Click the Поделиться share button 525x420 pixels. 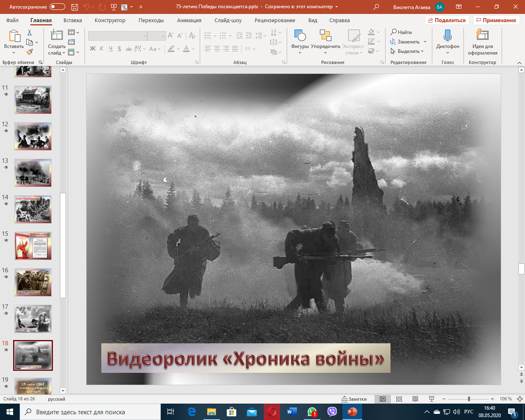point(447,20)
